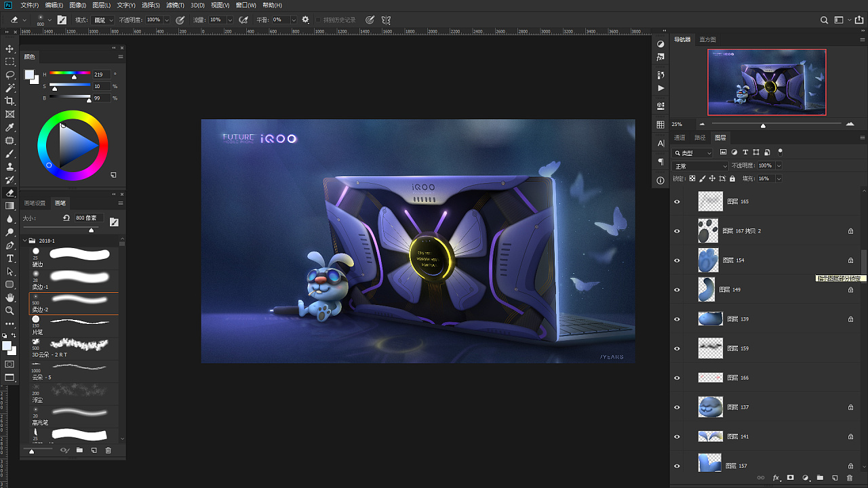Filter layers by text type icon
Image resolution: width=868 pixels, height=488 pixels.
click(745, 152)
